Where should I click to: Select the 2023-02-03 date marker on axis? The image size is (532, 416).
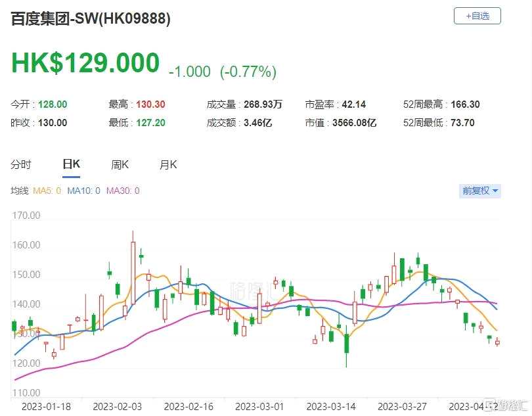pos(117,407)
